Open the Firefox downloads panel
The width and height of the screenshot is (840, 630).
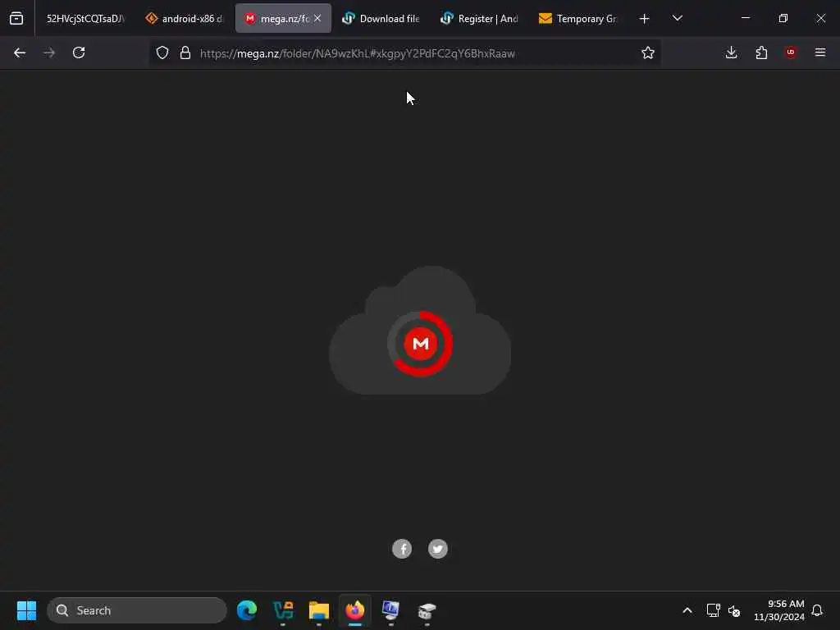pyautogui.click(x=731, y=52)
